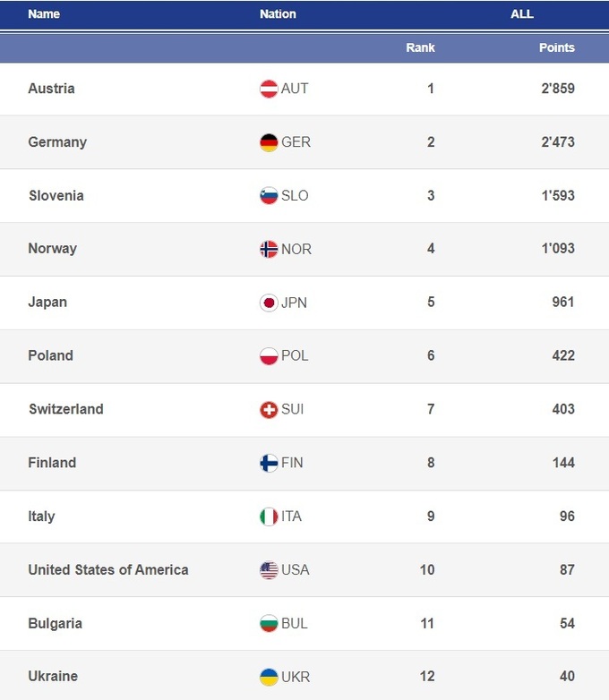Sort by the Rank subheader
The image size is (609, 700).
(420, 47)
